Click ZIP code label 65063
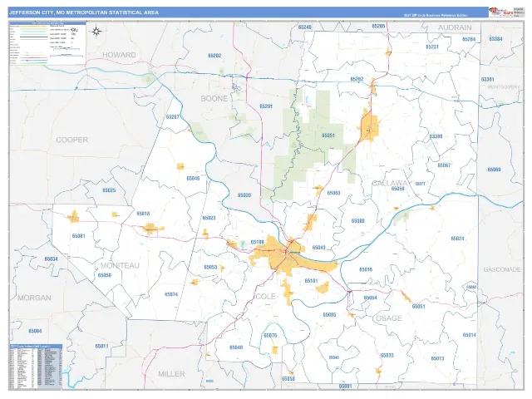 coord(333,193)
